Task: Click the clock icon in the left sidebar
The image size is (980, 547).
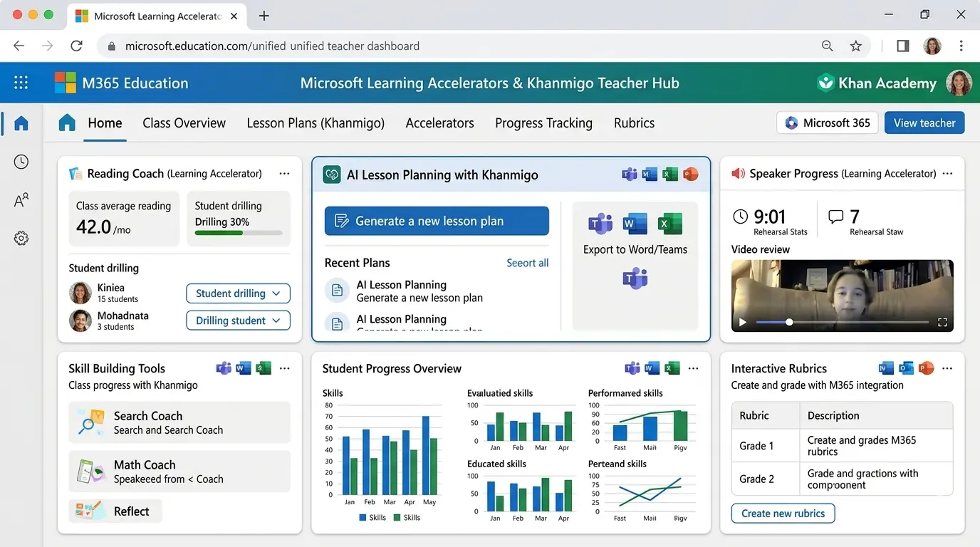Action: [21, 162]
